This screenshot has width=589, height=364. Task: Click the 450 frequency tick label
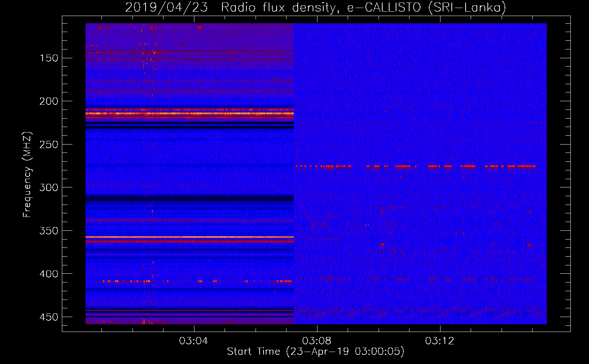49,317
